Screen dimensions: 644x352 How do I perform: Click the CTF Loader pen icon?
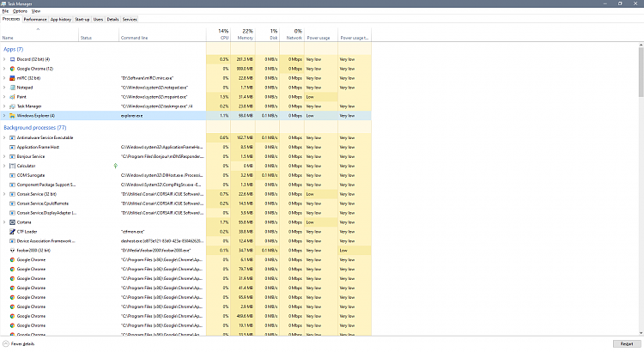[x=12, y=232]
